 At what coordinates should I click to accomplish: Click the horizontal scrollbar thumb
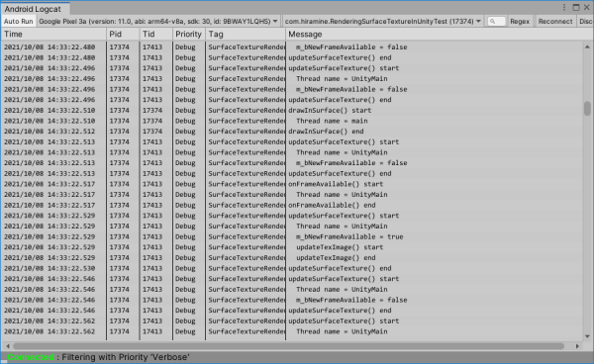[x=289, y=346]
